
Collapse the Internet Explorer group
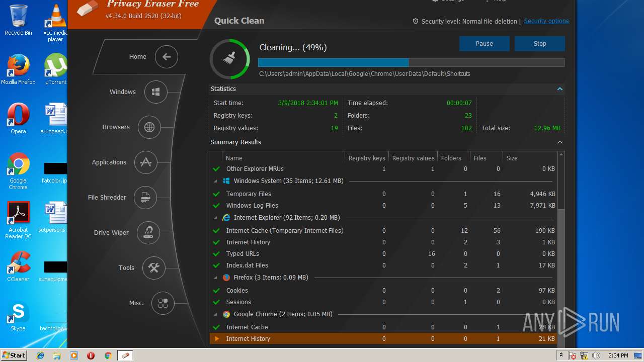(216, 218)
